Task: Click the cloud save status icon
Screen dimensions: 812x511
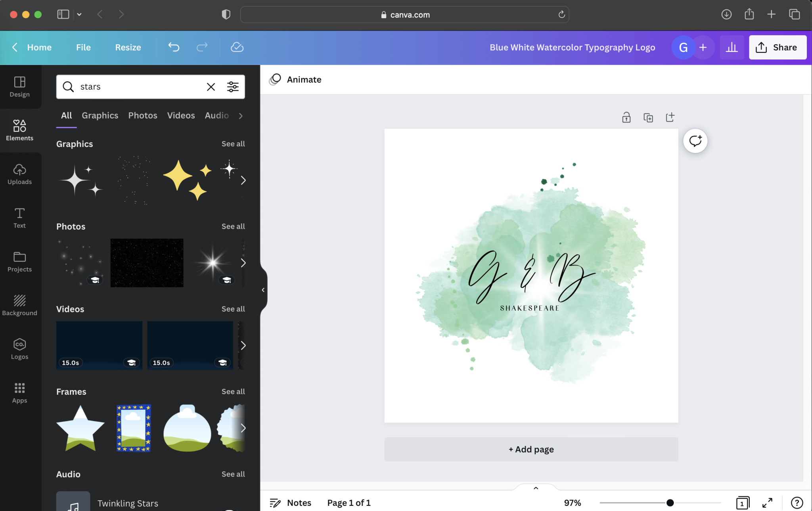Action: (237, 47)
